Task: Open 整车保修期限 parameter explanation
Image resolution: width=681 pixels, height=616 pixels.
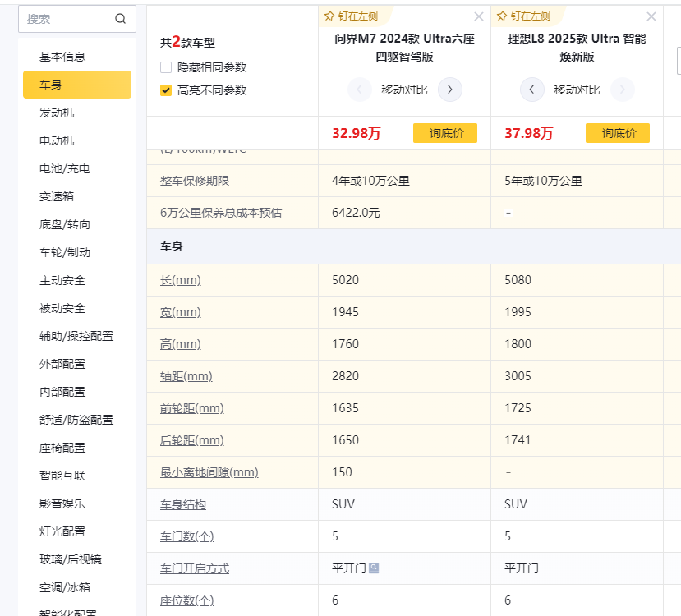Action: coord(195,181)
